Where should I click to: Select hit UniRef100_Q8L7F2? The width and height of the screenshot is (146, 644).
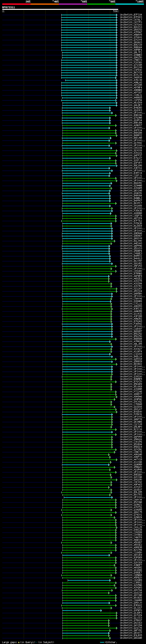click(131, 52)
